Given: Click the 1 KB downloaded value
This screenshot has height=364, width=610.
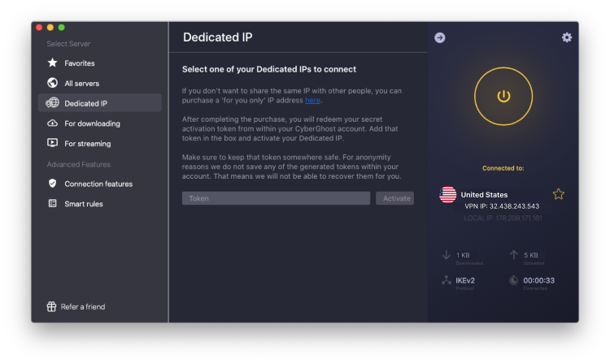Looking at the screenshot, I should (463, 255).
